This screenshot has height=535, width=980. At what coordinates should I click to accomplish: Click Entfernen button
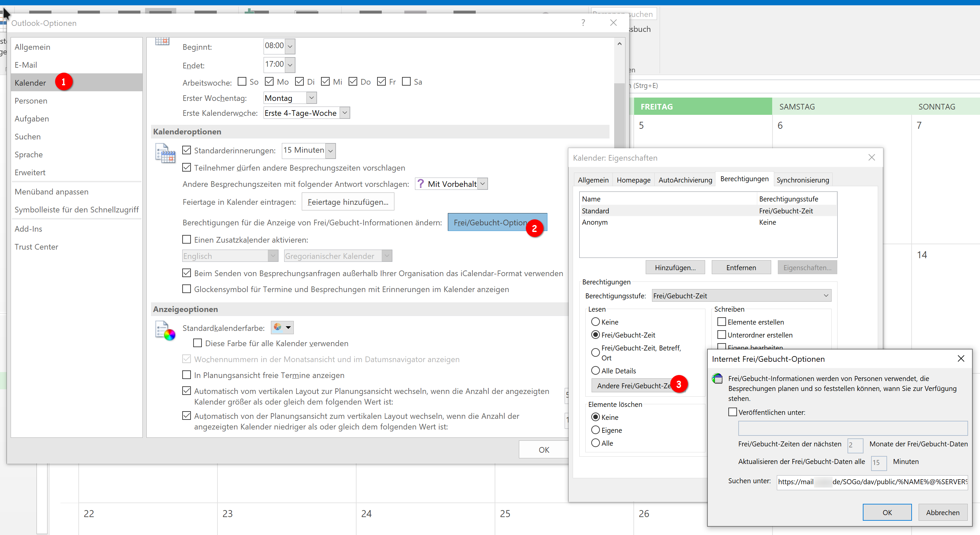point(741,267)
